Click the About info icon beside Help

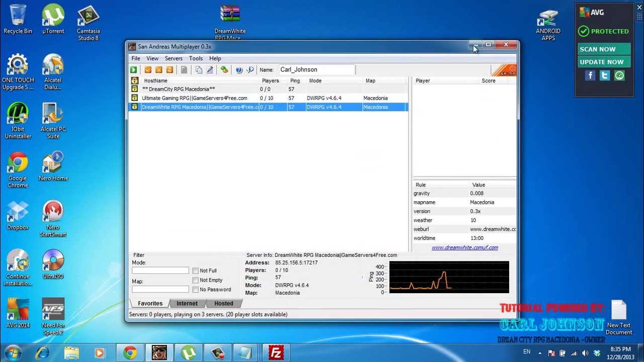tap(250, 70)
